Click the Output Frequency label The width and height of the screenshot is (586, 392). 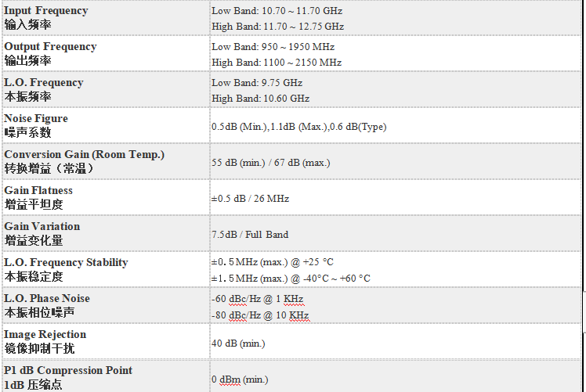click(50, 47)
